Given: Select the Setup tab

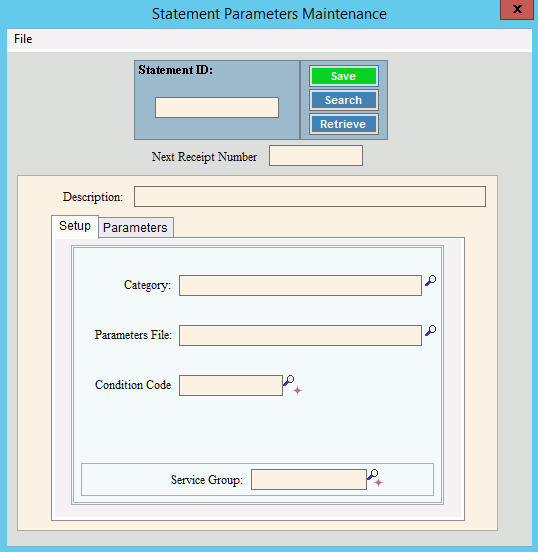Looking at the screenshot, I should click(x=75, y=226).
